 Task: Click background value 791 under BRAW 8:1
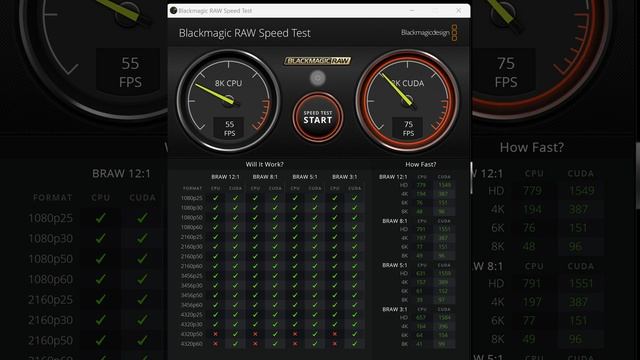[x=531, y=283]
